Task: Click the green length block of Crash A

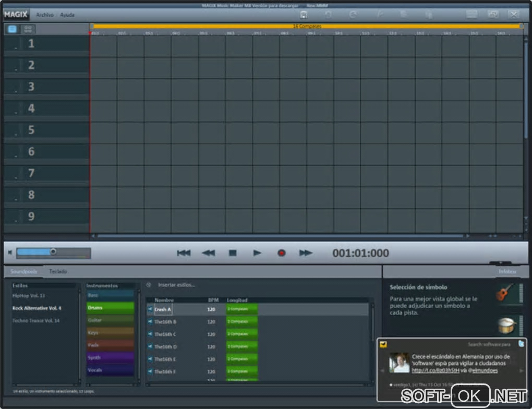Action: [x=242, y=309]
